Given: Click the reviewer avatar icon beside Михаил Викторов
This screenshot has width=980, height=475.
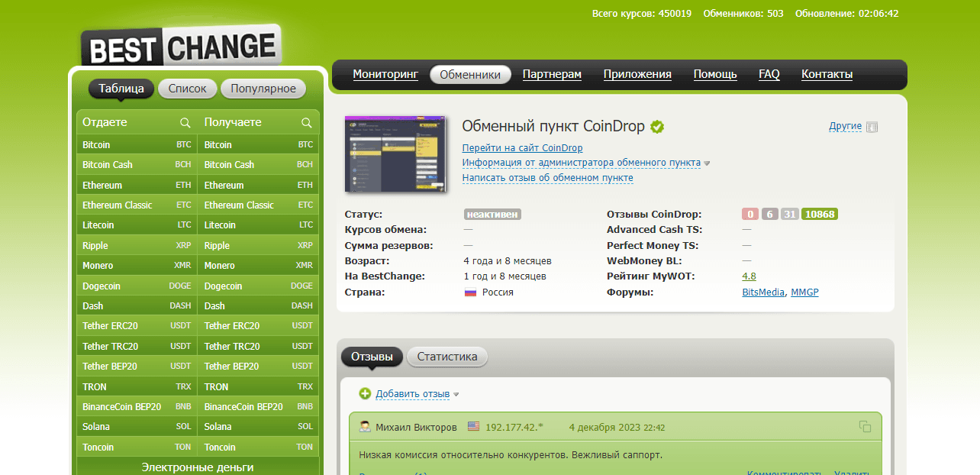Looking at the screenshot, I should 366,427.
